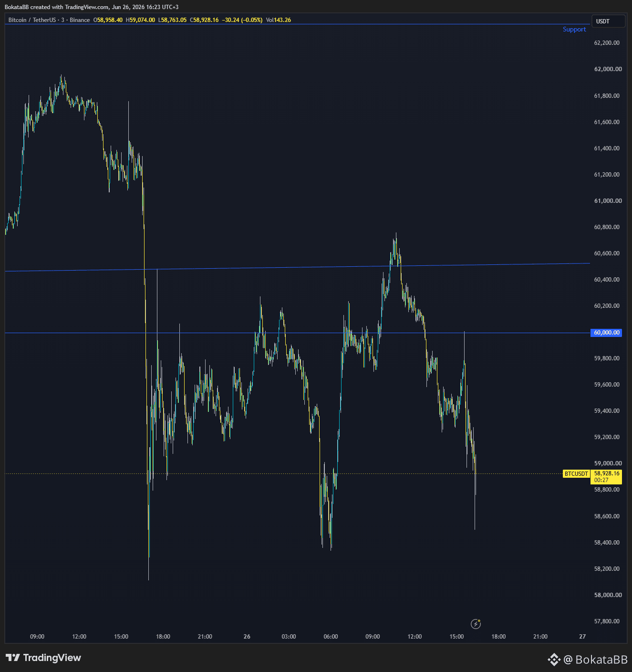Click the 59,200.00 price axis label
Viewport: 632px width, 672px height.
coord(607,437)
